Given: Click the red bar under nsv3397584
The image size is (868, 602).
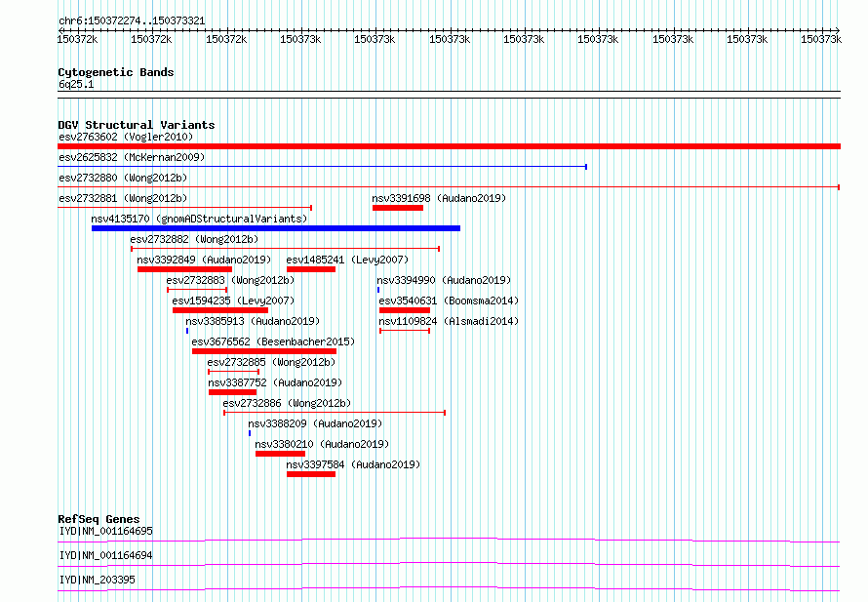Looking at the screenshot, I should pos(311,474).
